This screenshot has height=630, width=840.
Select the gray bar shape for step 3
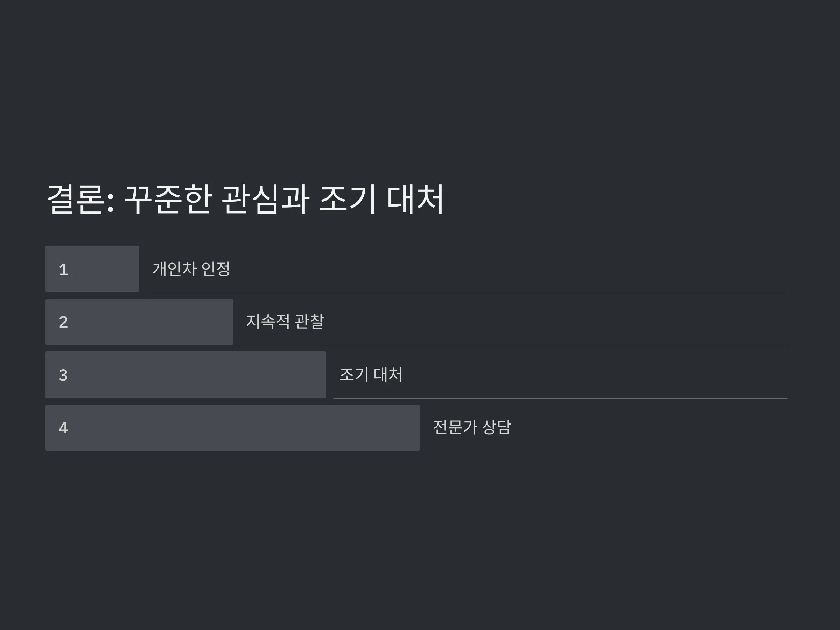[x=186, y=375]
